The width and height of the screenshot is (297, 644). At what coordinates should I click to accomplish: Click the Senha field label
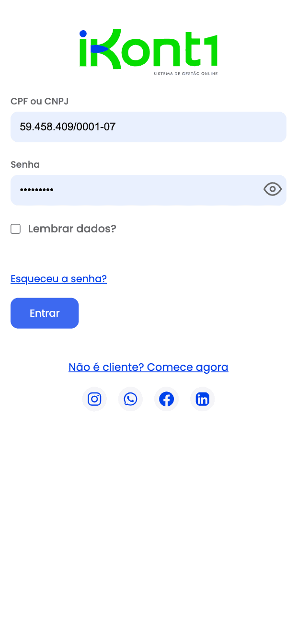[25, 164]
